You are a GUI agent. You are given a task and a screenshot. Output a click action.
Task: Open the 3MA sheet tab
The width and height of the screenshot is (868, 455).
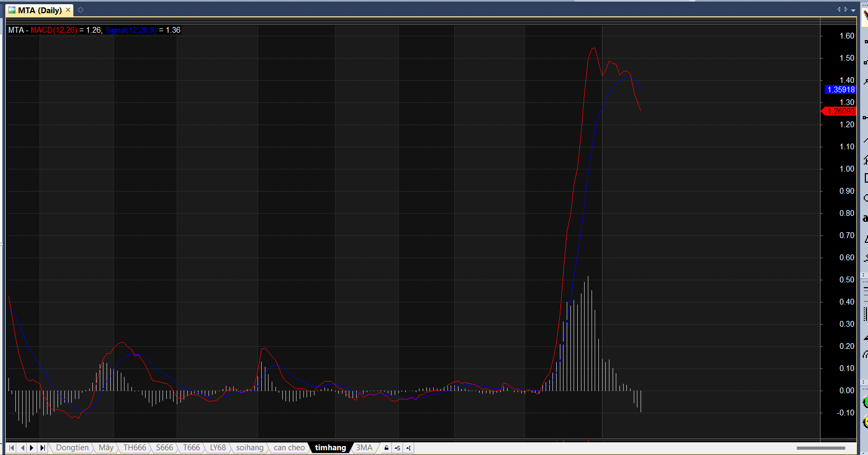click(x=364, y=448)
